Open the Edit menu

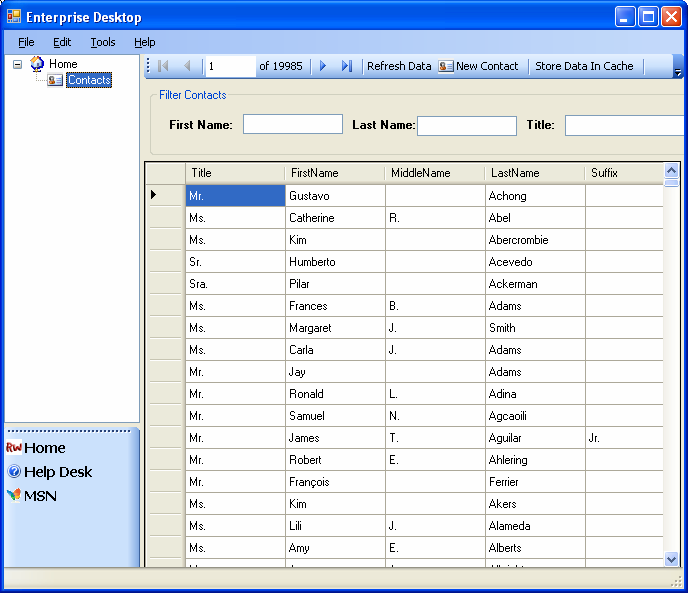(x=62, y=42)
